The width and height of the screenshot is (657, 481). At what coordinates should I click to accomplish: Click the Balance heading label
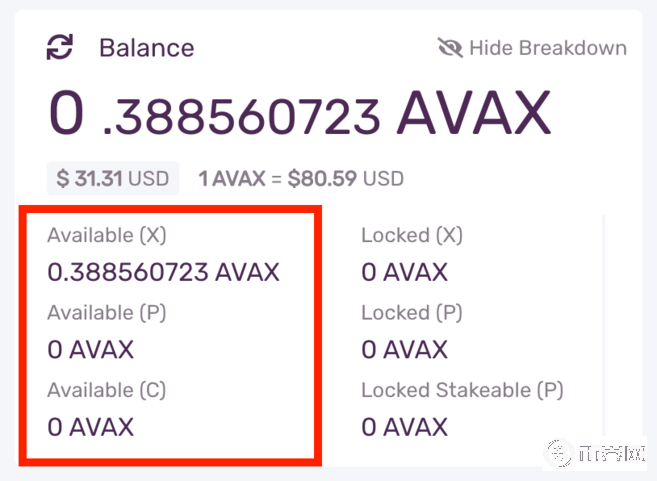click(x=146, y=47)
